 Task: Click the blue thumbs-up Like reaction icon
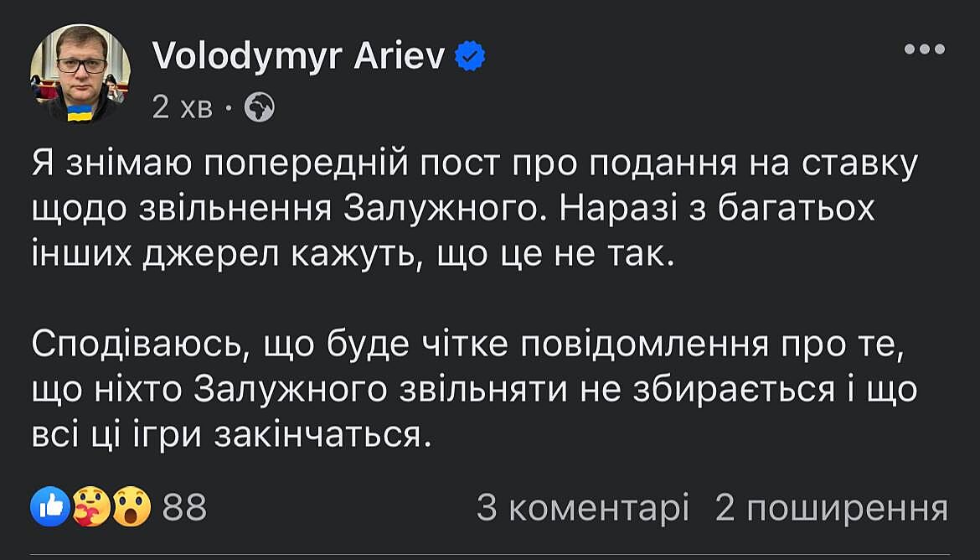click(x=49, y=507)
